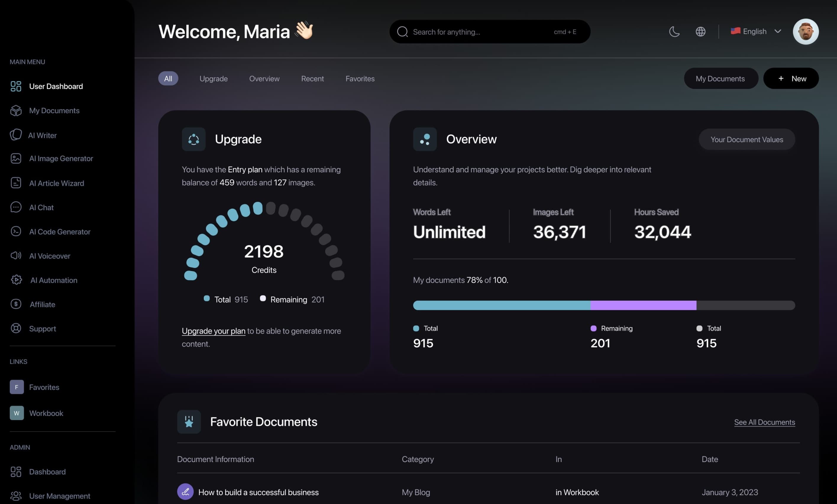
Task: Open the Favorites tab
Action: pyautogui.click(x=360, y=78)
